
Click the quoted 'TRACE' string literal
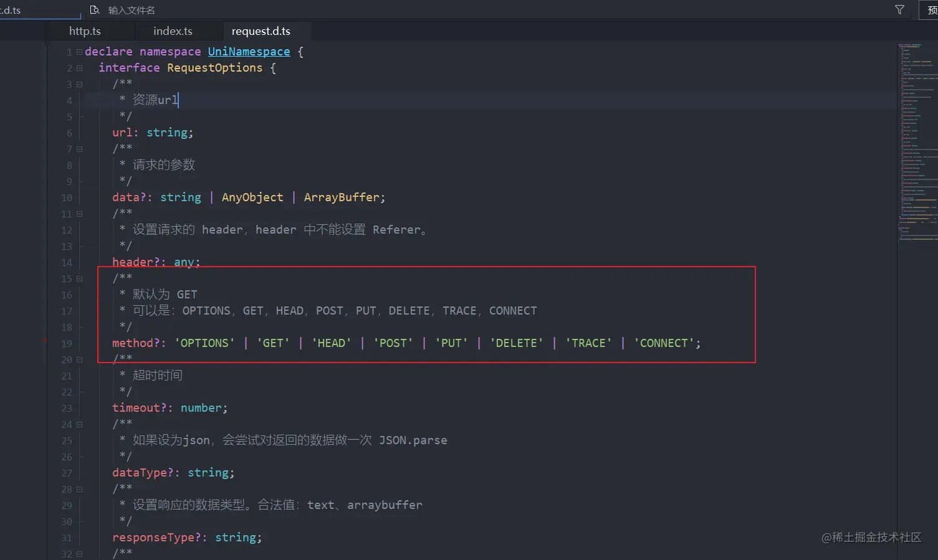(x=588, y=343)
